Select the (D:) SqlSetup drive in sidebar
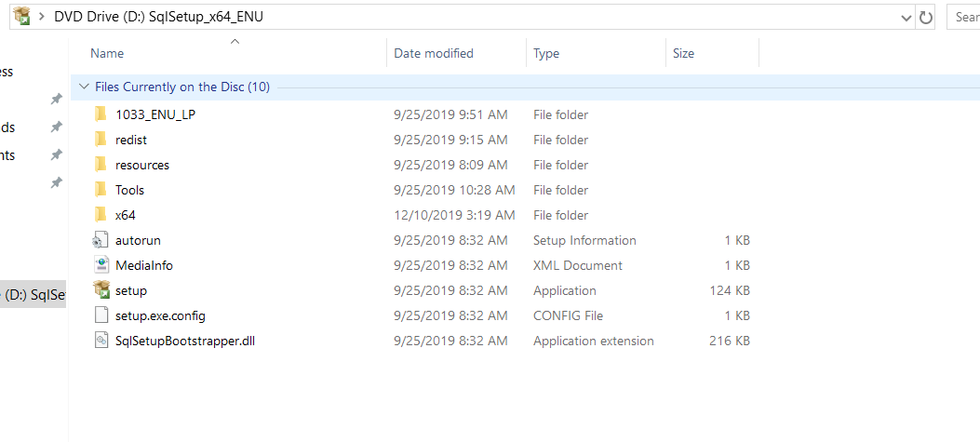Screen dimensions: 980x442 (x=33, y=294)
